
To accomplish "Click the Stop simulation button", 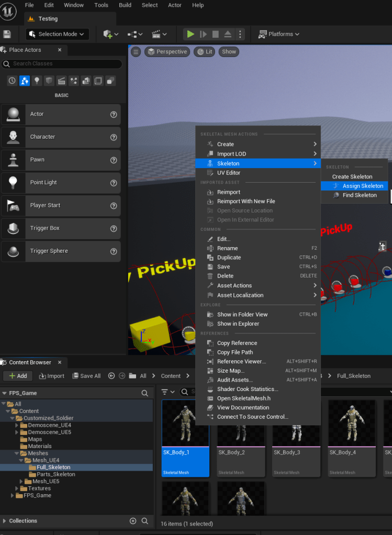I will pyautogui.click(x=215, y=34).
